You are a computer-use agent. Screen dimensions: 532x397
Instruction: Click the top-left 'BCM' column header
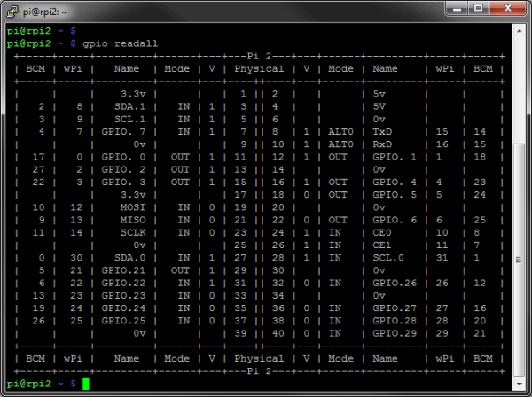35,69
